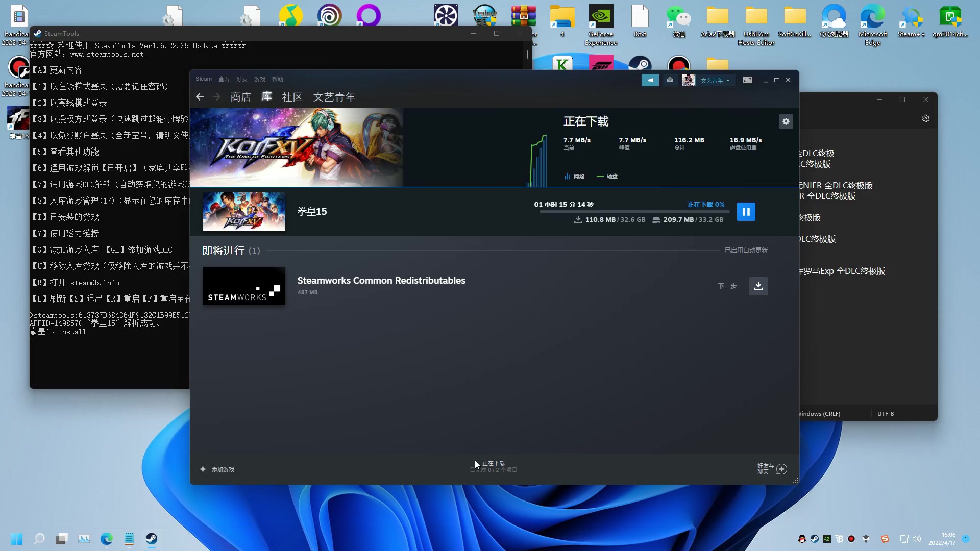980x551 pixels.
Task: Click 【B】打开 steamdb.info in SteamTools
Action: pos(76,282)
